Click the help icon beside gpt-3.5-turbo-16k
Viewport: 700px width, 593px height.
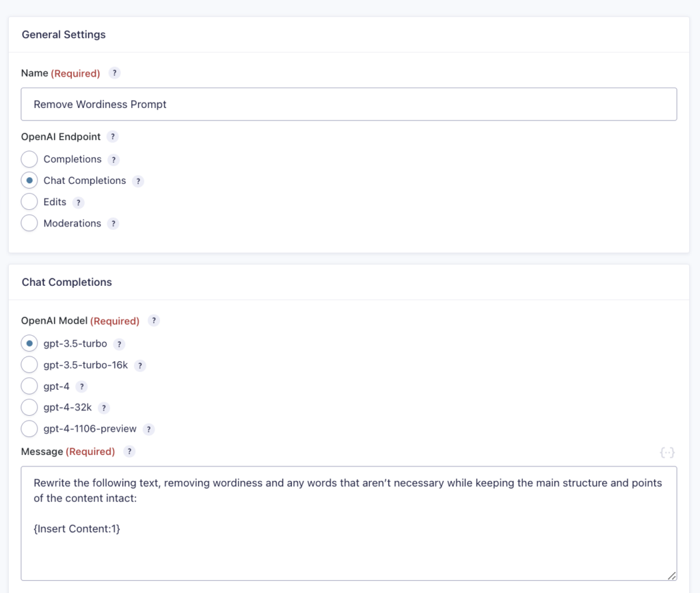[x=140, y=365]
